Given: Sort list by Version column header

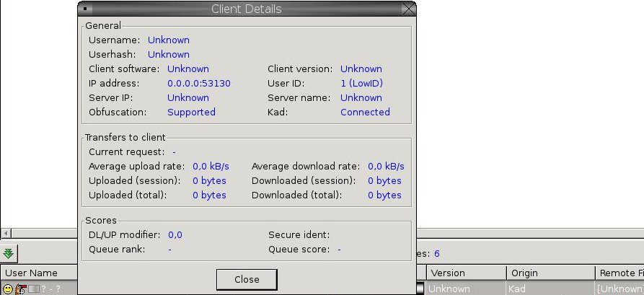Looking at the screenshot, I should tap(463, 273).
